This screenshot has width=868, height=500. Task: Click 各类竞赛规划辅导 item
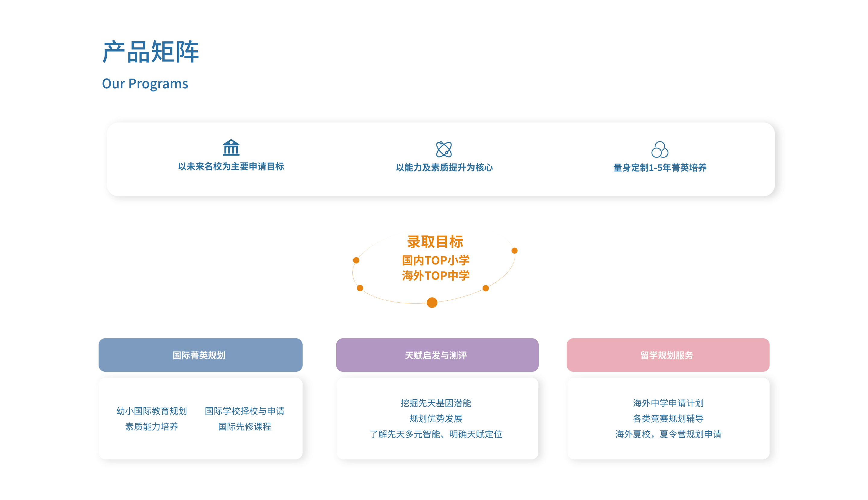pos(668,419)
